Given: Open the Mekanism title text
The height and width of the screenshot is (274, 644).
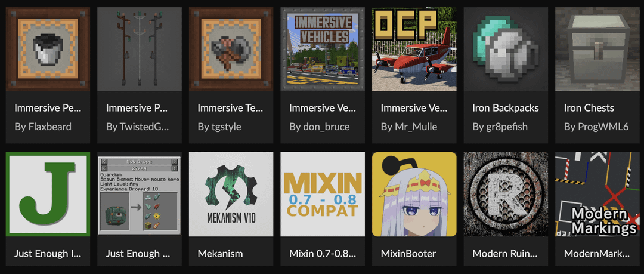Looking at the screenshot, I should coord(220,254).
